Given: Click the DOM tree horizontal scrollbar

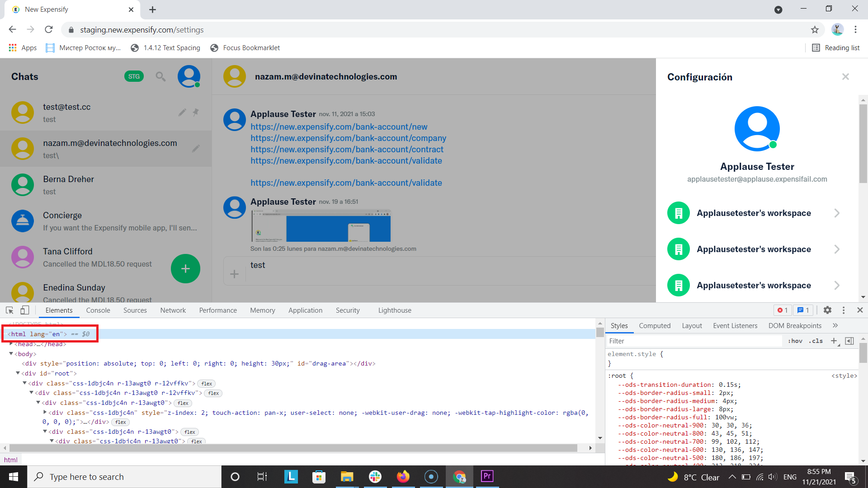Looking at the screenshot, I should click(x=293, y=448).
